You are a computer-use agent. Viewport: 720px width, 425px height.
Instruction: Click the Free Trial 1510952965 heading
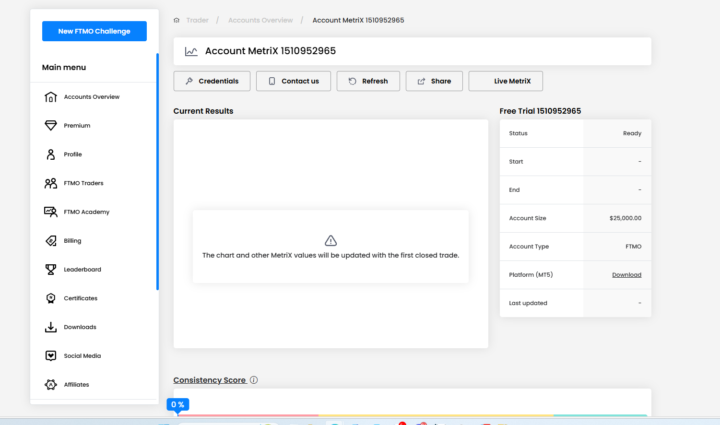coord(540,111)
